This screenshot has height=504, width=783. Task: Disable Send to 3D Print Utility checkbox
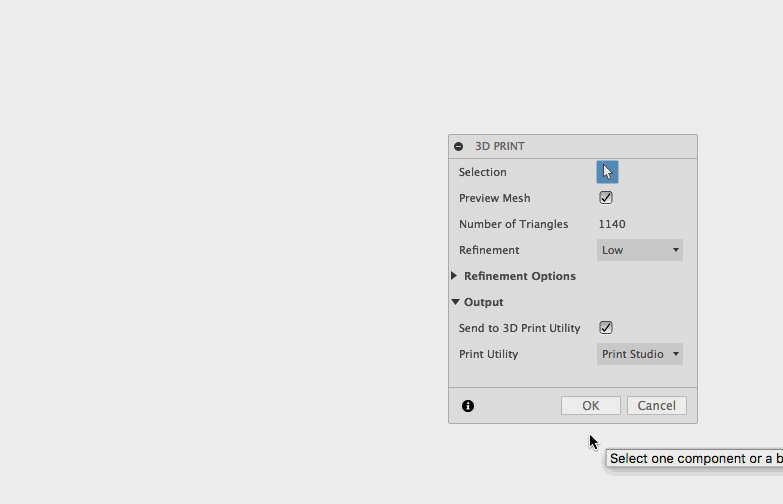[x=606, y=328]
